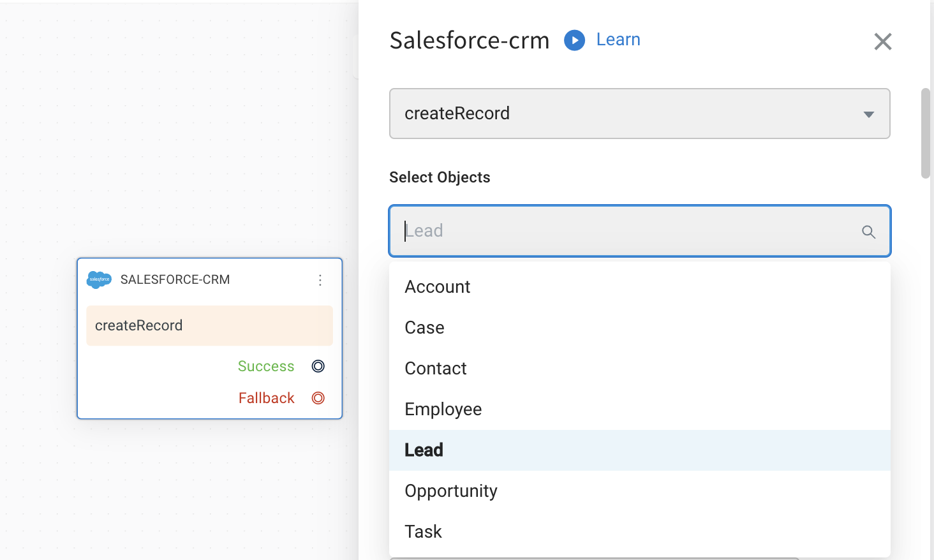Click the Select Objects search field
Screen dimensions: 934x560
coord(640,231)
